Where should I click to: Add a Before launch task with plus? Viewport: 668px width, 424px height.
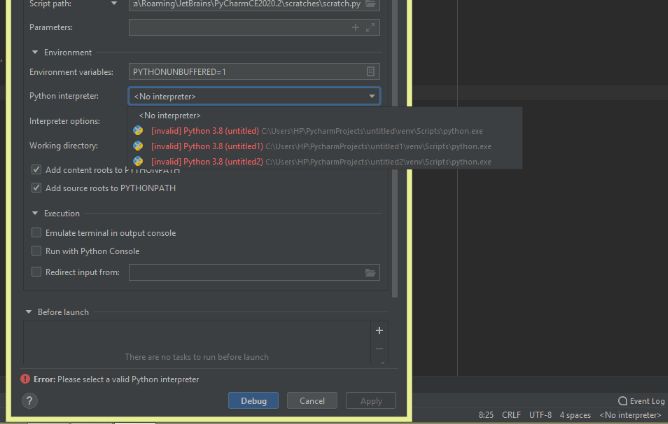[379, 330]
